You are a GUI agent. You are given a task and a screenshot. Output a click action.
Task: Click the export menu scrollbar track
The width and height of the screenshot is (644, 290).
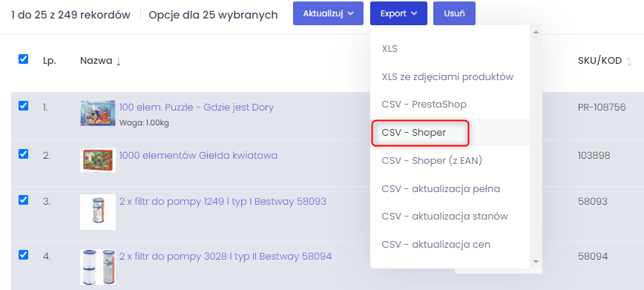coord(536,146)
